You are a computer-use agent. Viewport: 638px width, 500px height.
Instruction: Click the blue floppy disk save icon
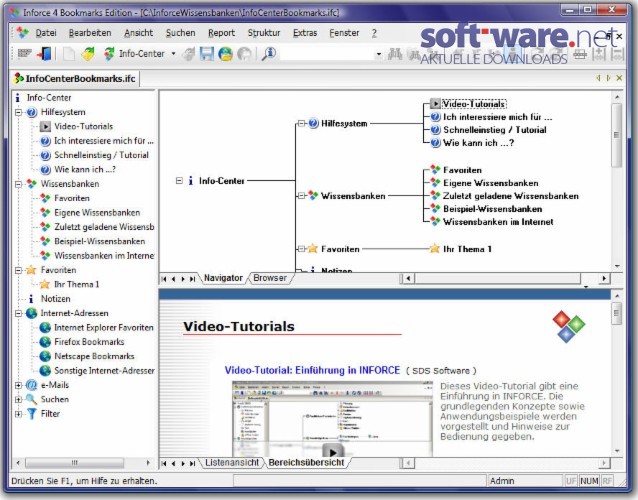tap(207, 53)
